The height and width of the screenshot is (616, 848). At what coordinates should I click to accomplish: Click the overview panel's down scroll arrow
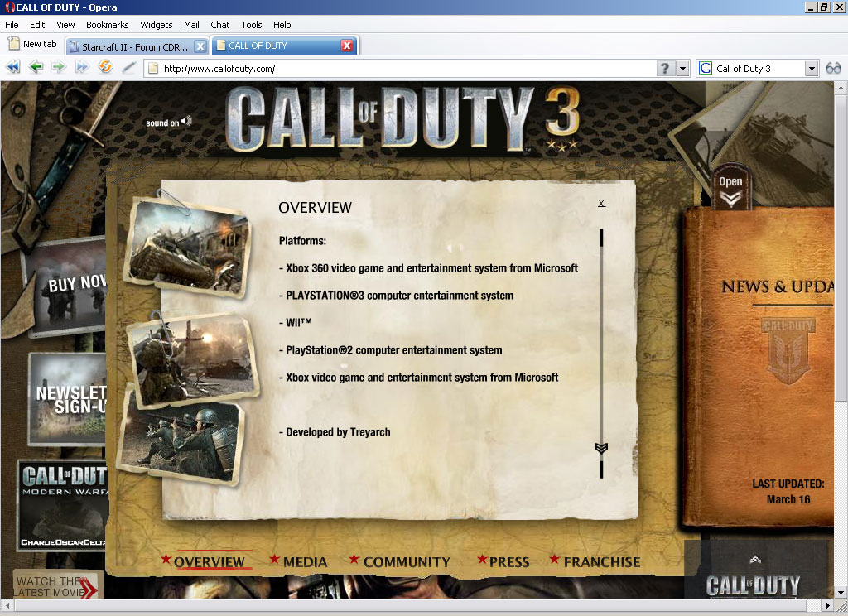pos(601,448)
